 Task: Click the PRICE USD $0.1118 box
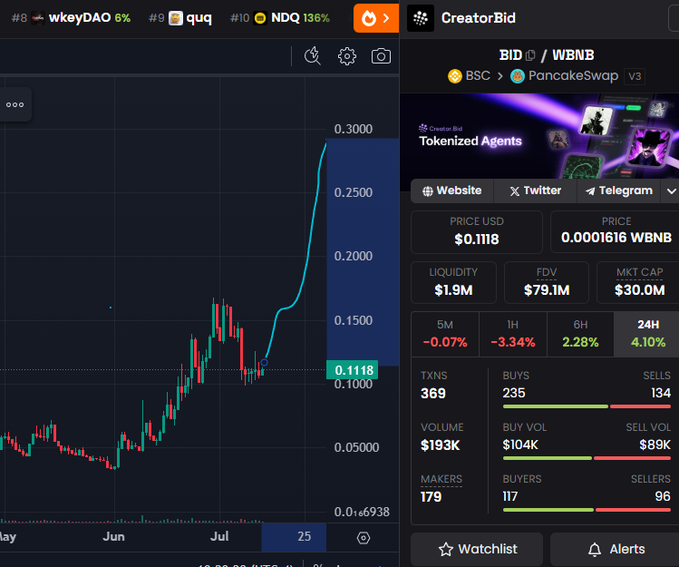click(476, 232)
